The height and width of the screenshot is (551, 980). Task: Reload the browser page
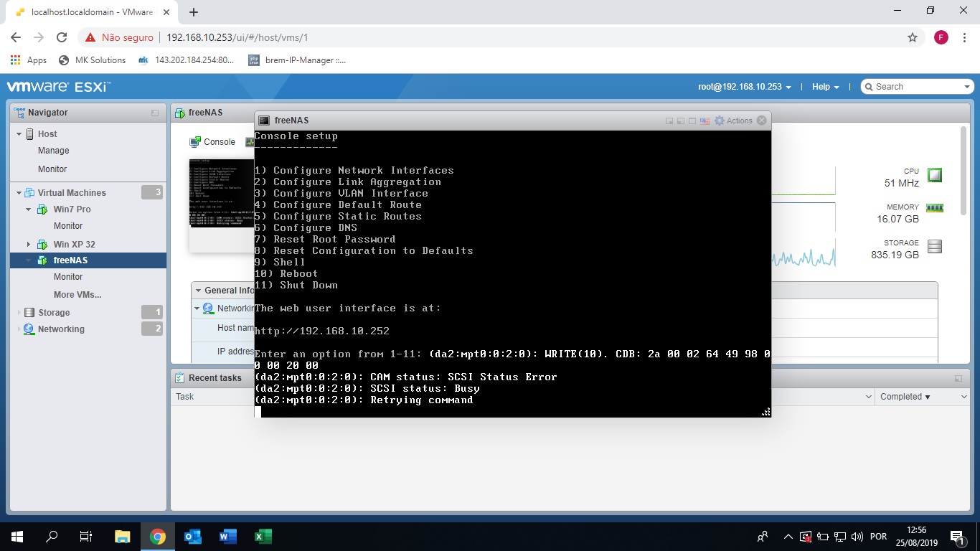[62, 37]
